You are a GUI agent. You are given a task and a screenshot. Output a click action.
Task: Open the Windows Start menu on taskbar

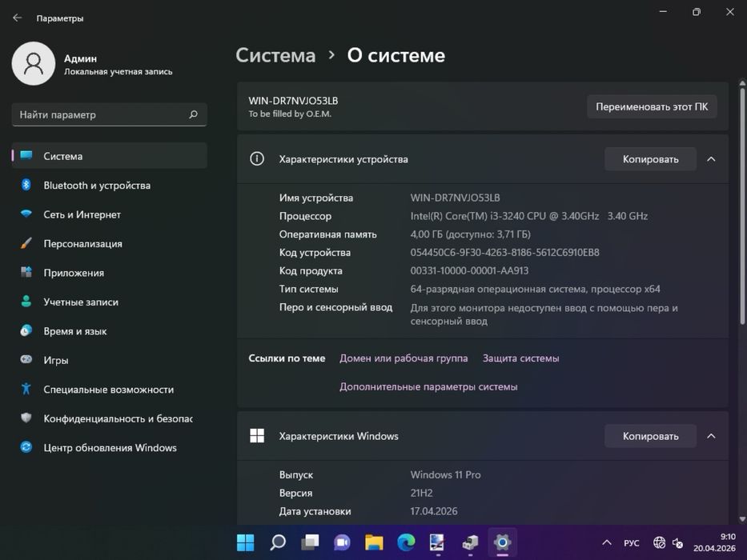pyautogui.click(x=245, y=542)
